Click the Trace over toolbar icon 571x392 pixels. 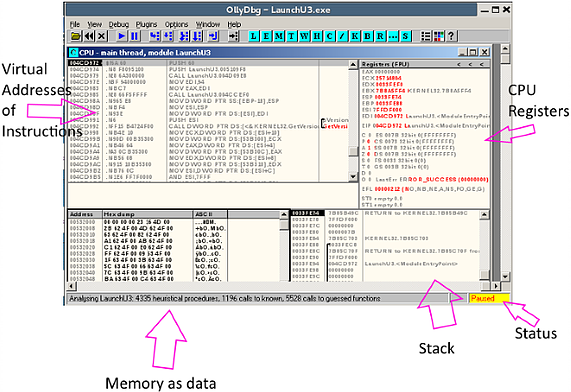[197, 36]
